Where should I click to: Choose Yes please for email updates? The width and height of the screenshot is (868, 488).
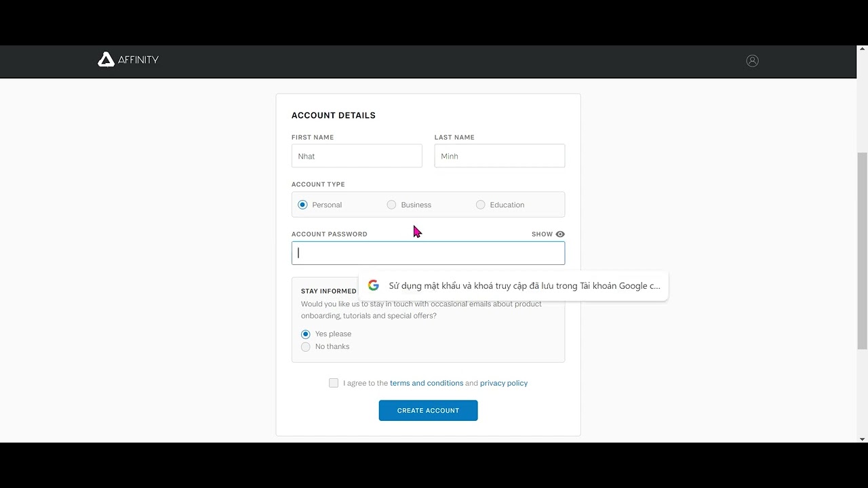306,334
